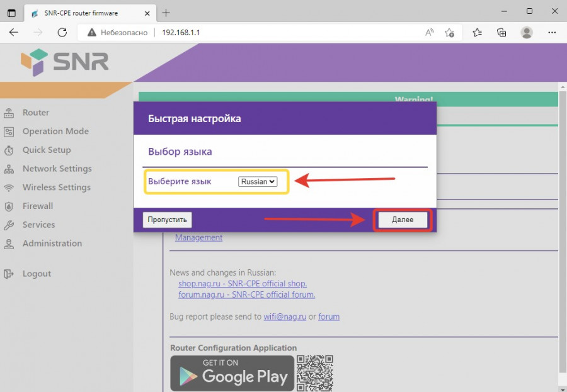Open the browser collections icon
This screenshot has width=567, height=392.
[x=502, y=33]
